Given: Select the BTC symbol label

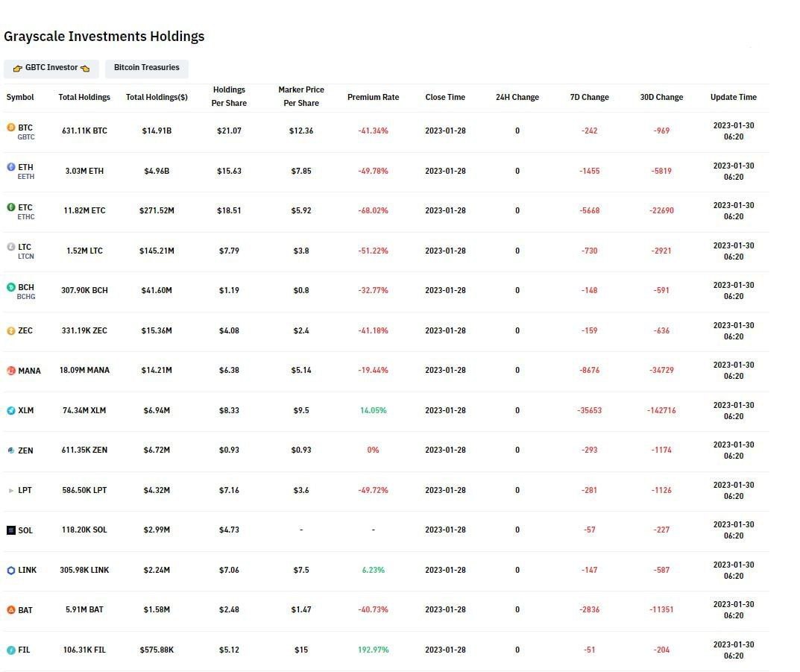Looking at the screenshot, I should [25, 128].
